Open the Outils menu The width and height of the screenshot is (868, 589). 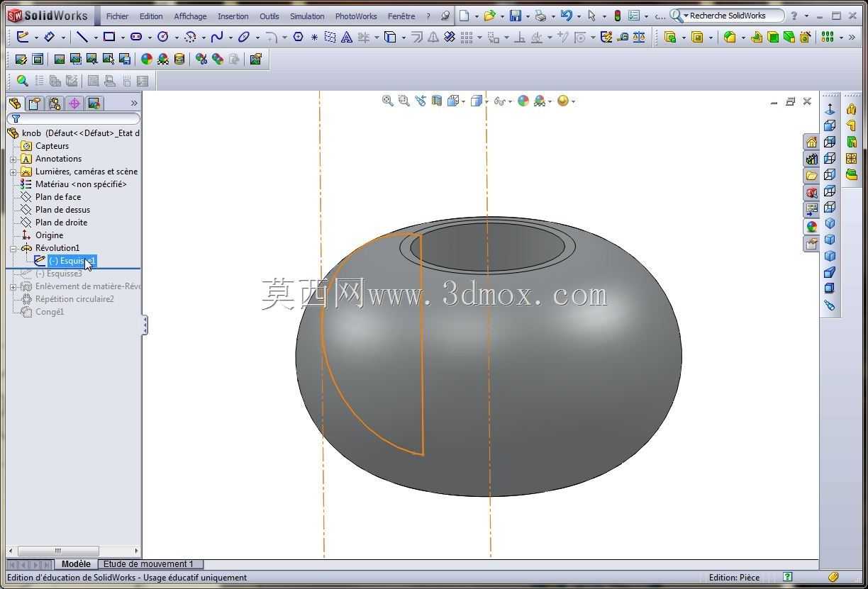pos(269,16)
